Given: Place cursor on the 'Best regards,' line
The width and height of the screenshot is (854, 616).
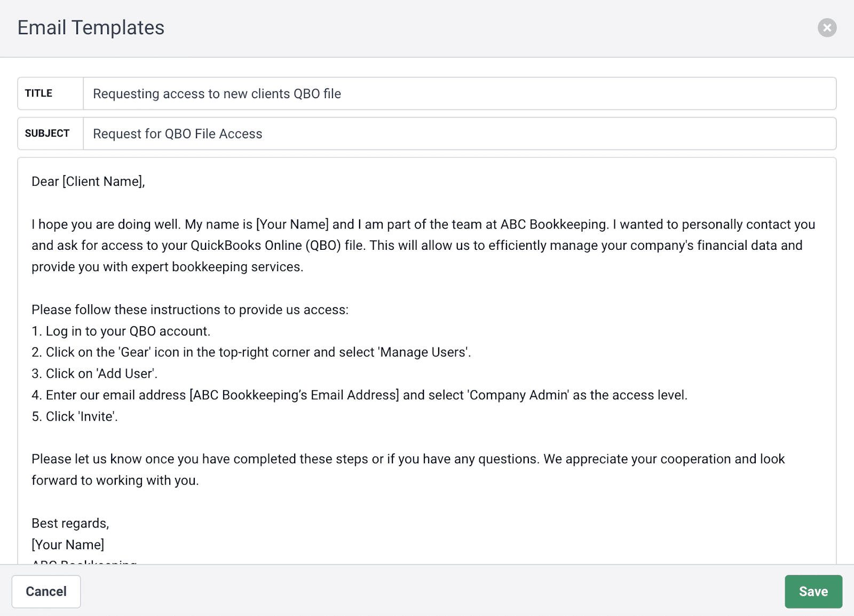Looking at the screenshot, I should [70, 523].
